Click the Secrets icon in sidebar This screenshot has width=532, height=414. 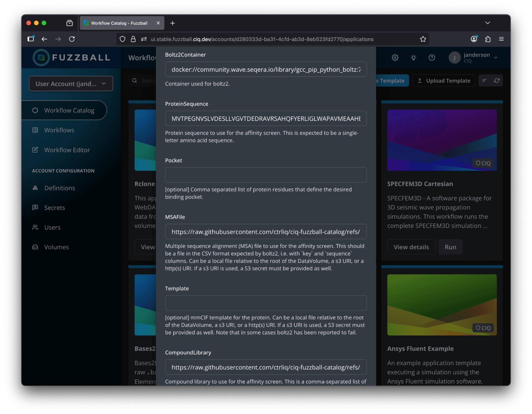(35, 207)
